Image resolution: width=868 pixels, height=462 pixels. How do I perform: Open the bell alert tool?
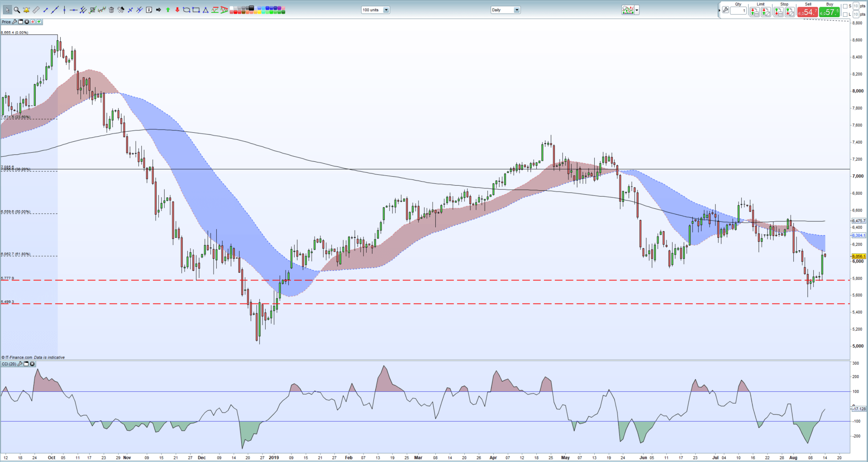coord(26,10)
